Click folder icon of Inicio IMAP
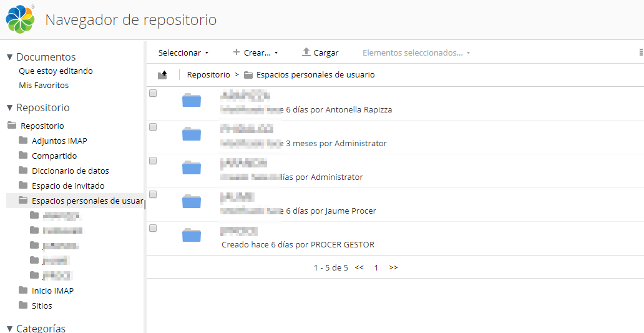Image resolution: width=644 pixels, height=333 pixels. [x=24, y=291]
